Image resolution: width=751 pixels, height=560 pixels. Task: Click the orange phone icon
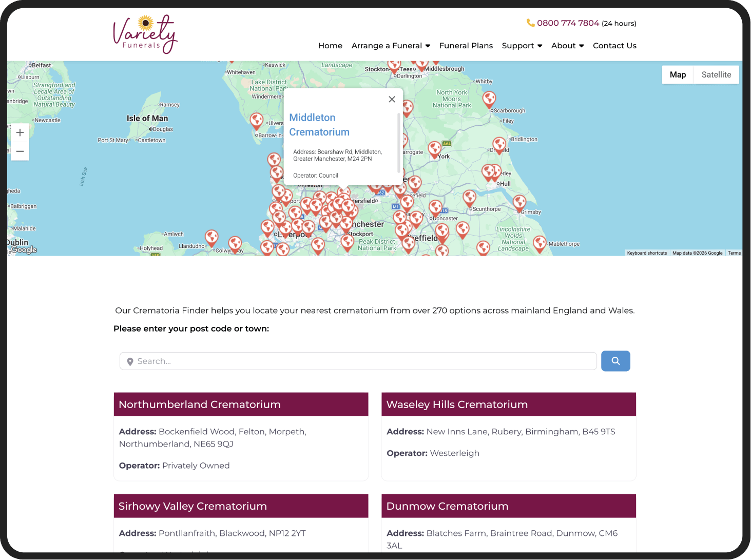[530, 23]
